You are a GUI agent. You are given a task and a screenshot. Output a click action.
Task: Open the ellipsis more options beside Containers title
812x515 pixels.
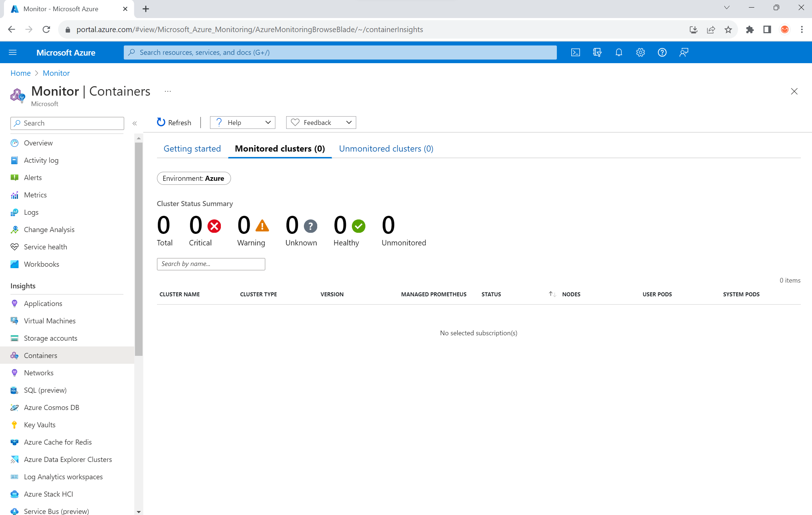coord(168,91)
